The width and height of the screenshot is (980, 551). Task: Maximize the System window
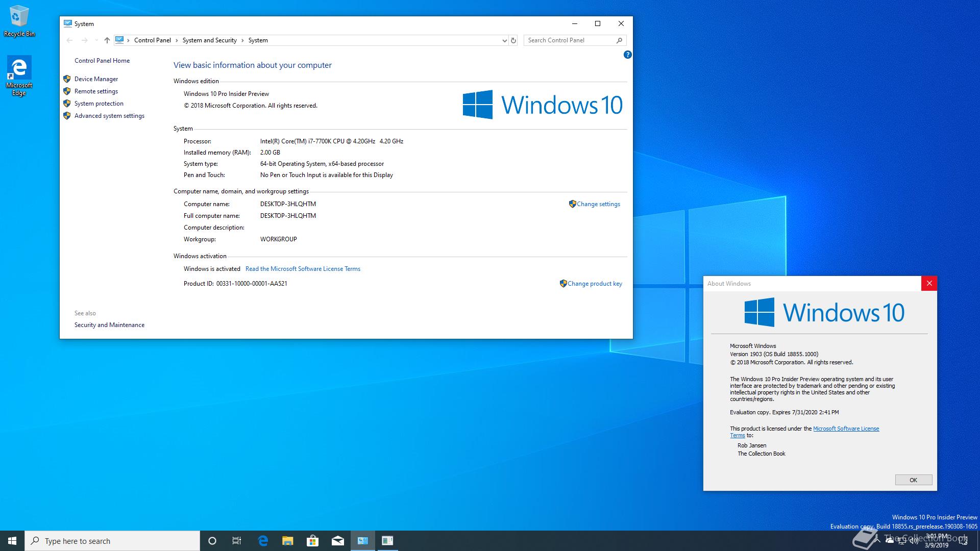598,23
